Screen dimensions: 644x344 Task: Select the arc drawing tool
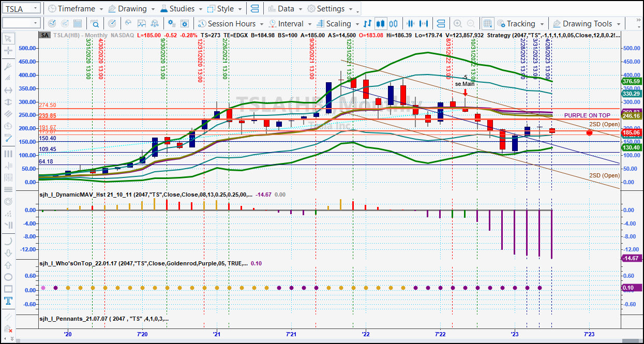[x=8, y=241]
